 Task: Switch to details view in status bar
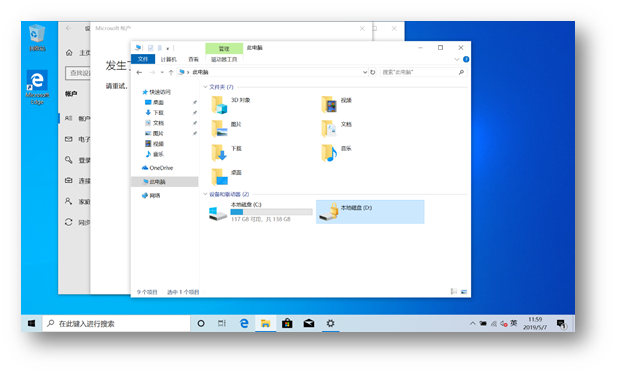[454, 292]
